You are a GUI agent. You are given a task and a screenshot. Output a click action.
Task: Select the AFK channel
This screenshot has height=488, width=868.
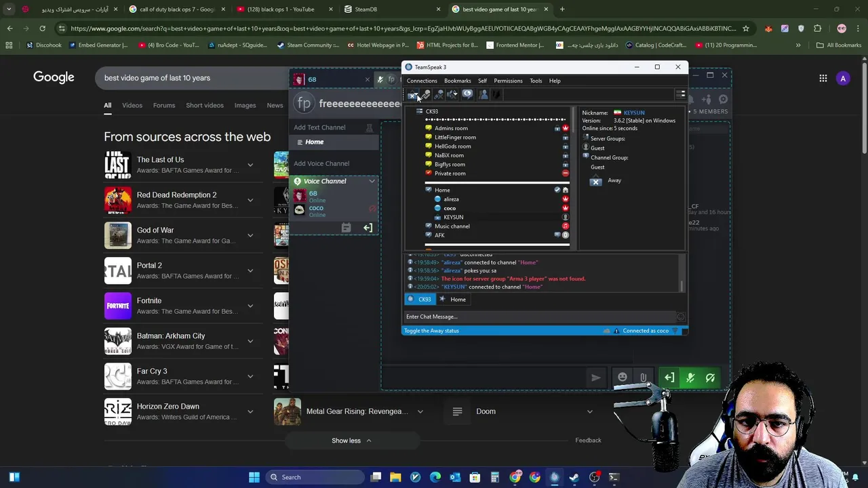(x=439, y=235)
